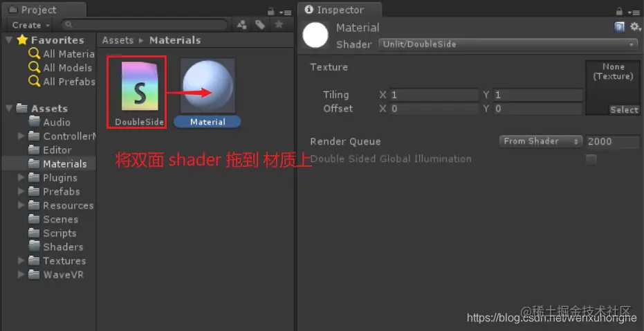This screenshot has height=331, width=644.
Task: Expand the Resources folder arrow
Action: point(21,206)
